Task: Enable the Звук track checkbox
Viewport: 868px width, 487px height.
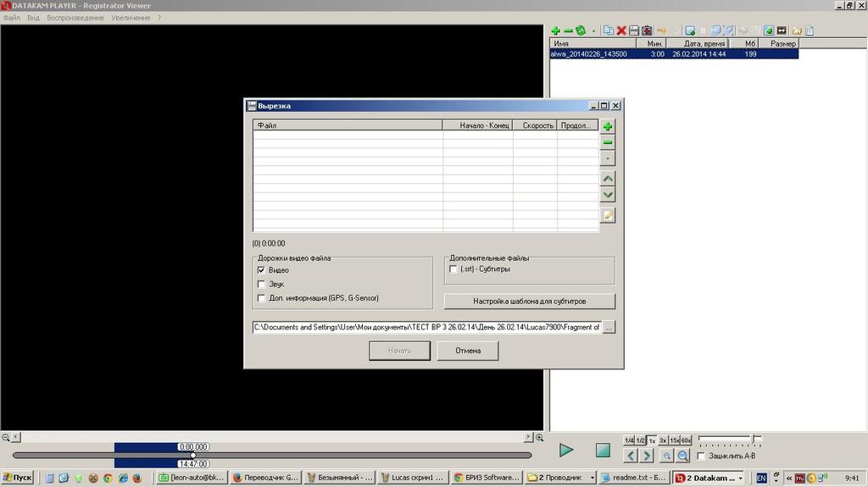Action: pos(261,285)
